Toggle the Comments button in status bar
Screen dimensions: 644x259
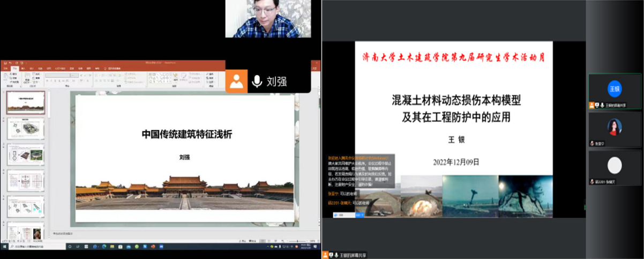point(253,241)
